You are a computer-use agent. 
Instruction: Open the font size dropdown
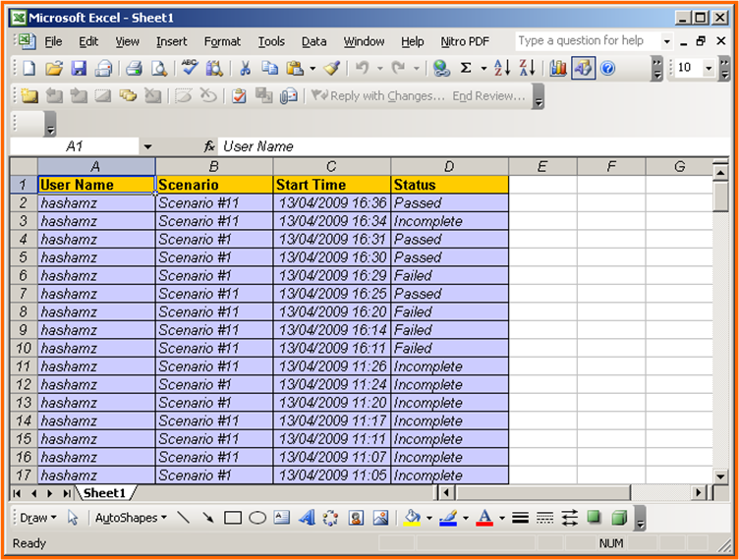pos(709,68)
